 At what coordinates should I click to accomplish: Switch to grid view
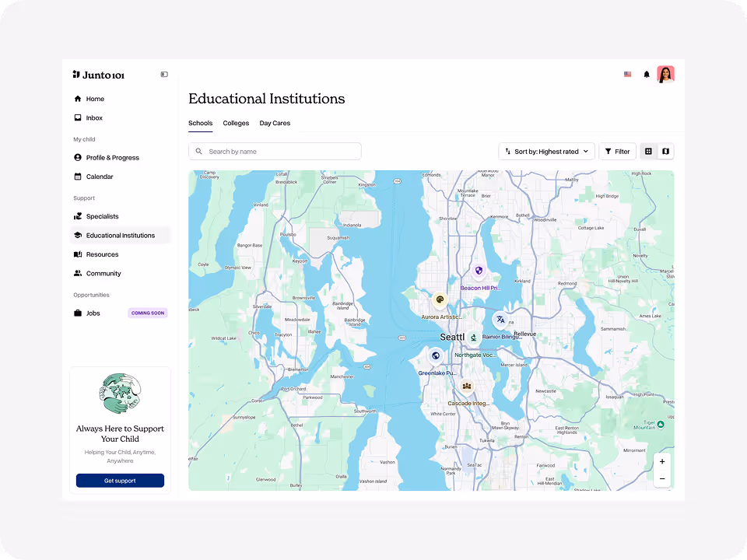(648, 151)
